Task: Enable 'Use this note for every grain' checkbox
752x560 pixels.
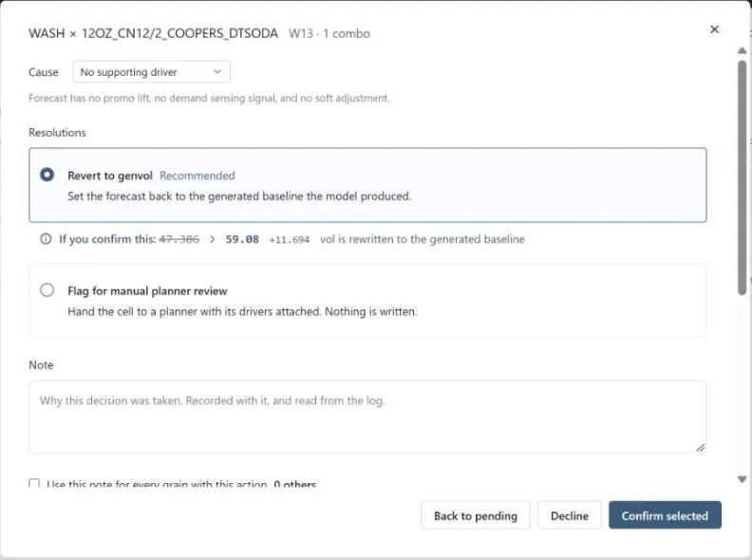Action: click(x=34, y=483)
